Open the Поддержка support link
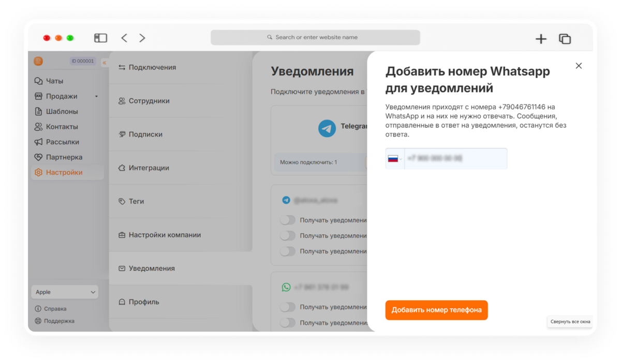This screenshot has width=621, height=364. coord(54,321)
